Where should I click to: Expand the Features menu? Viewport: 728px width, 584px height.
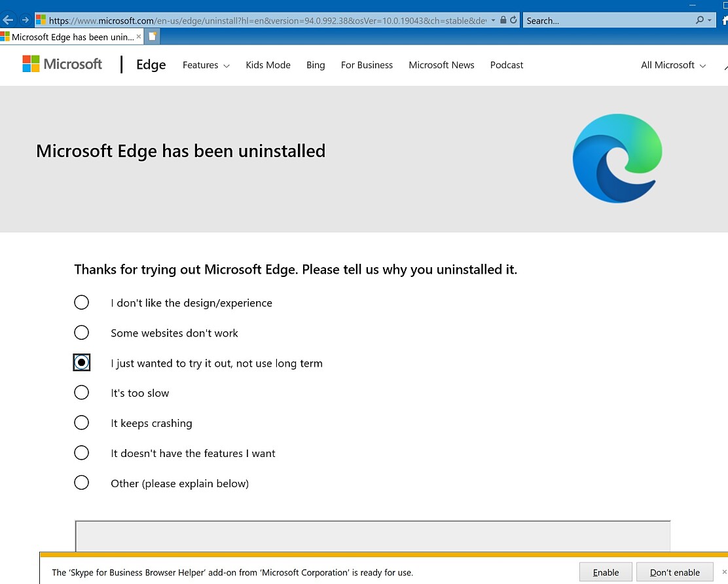[206, 65]
